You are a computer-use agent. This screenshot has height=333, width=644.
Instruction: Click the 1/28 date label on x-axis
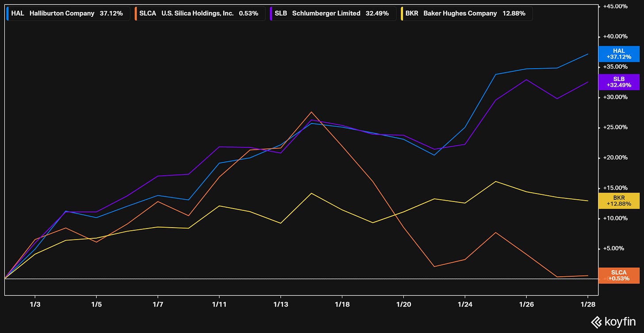point(588,304)
